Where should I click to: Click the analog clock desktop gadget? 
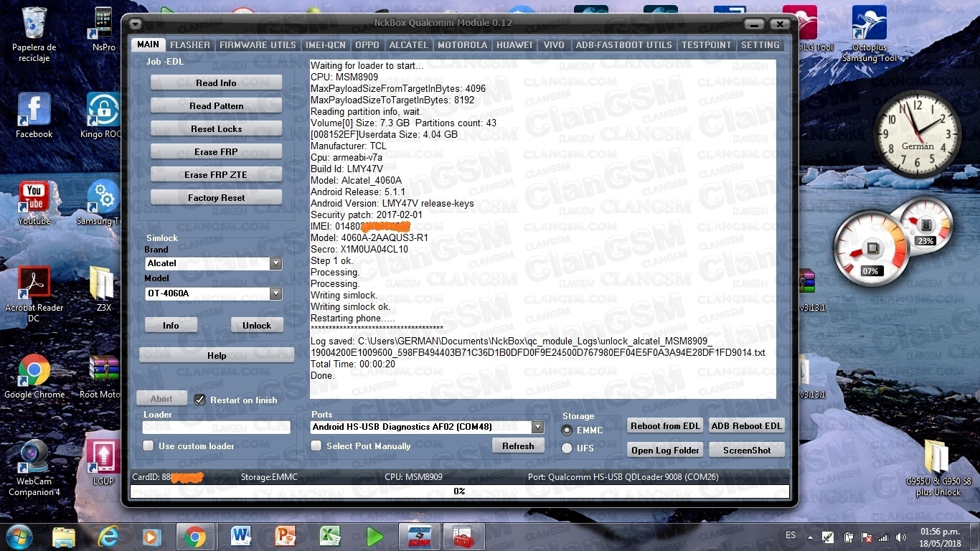pyautogui.click(x=917, y=134)
